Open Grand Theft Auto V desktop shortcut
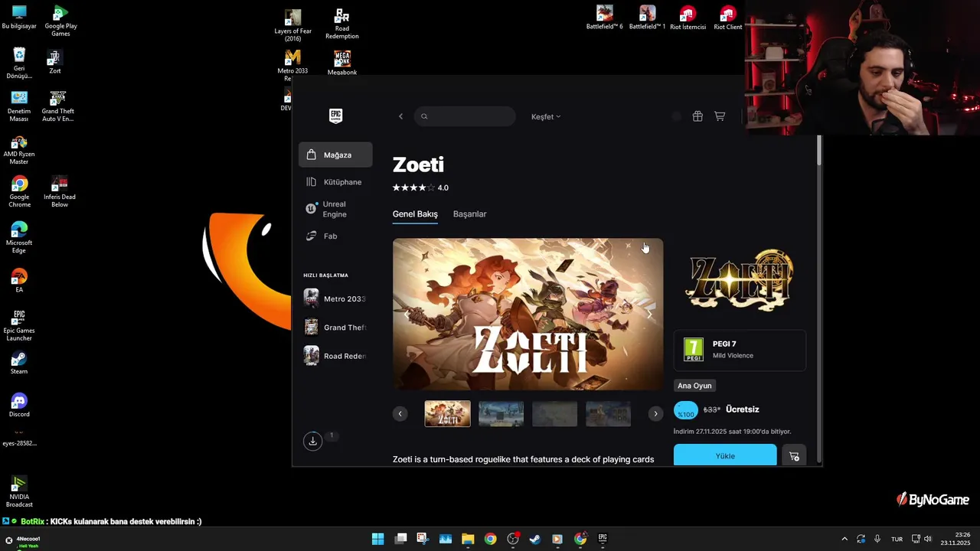This screenshot has width=980, height=551. coord(58,106)
